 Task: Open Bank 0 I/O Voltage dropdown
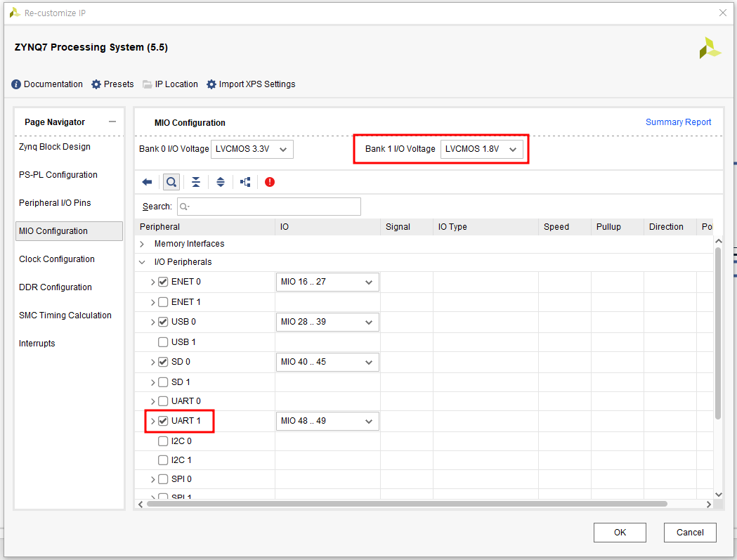252,149
